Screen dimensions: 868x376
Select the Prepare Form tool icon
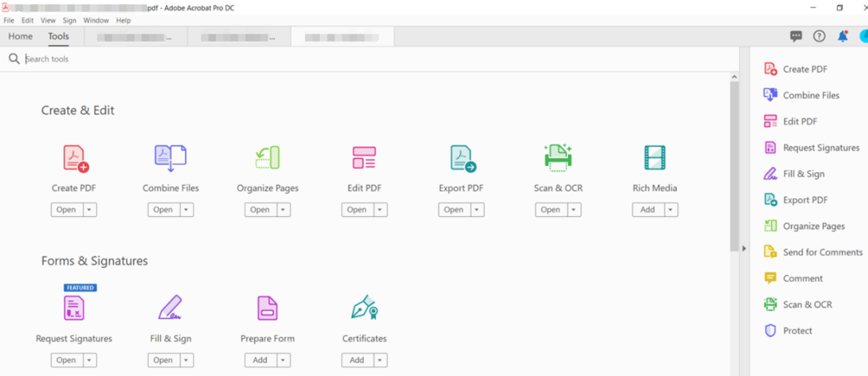(267, 308)
